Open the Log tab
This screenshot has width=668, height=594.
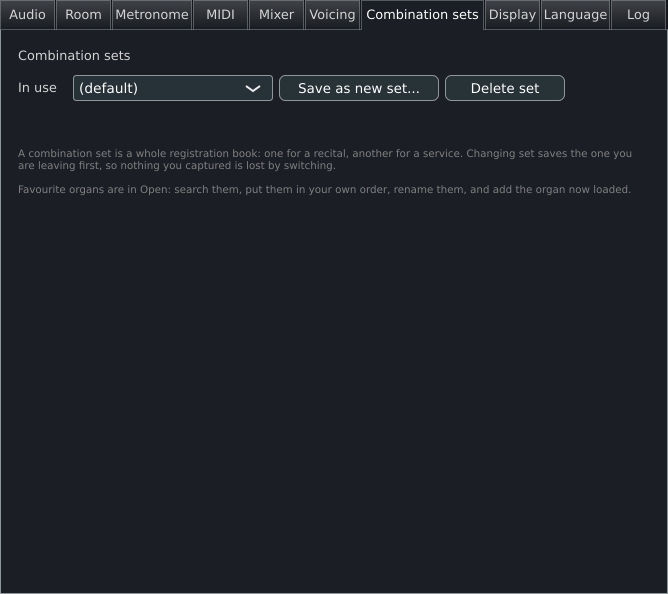638,15
